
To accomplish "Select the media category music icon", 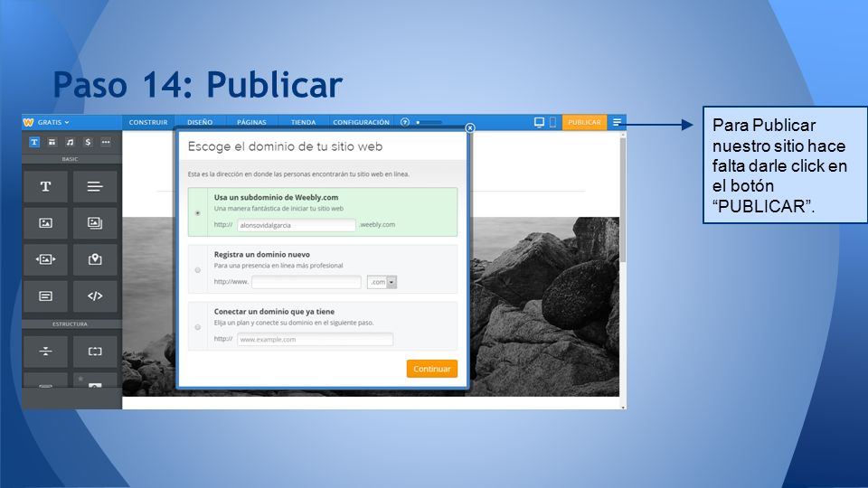I will coord(70,142).
